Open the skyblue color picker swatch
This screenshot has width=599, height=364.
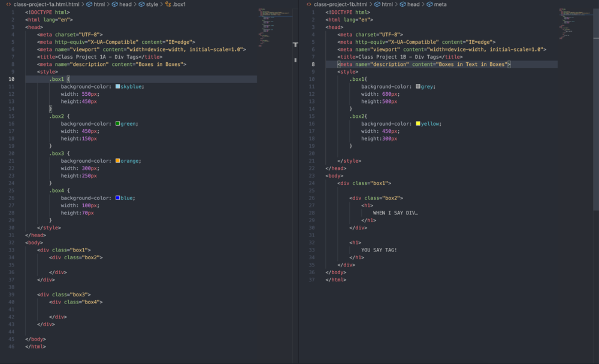coord(117,86)
